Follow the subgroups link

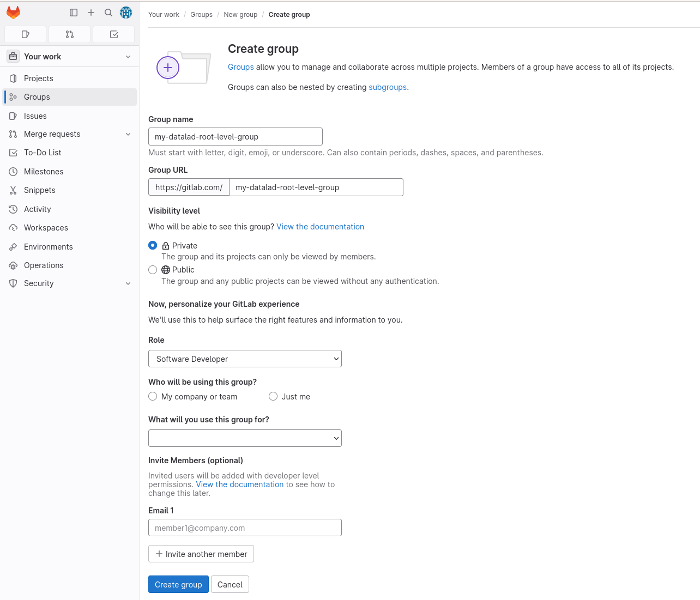[x=388, y=87]
